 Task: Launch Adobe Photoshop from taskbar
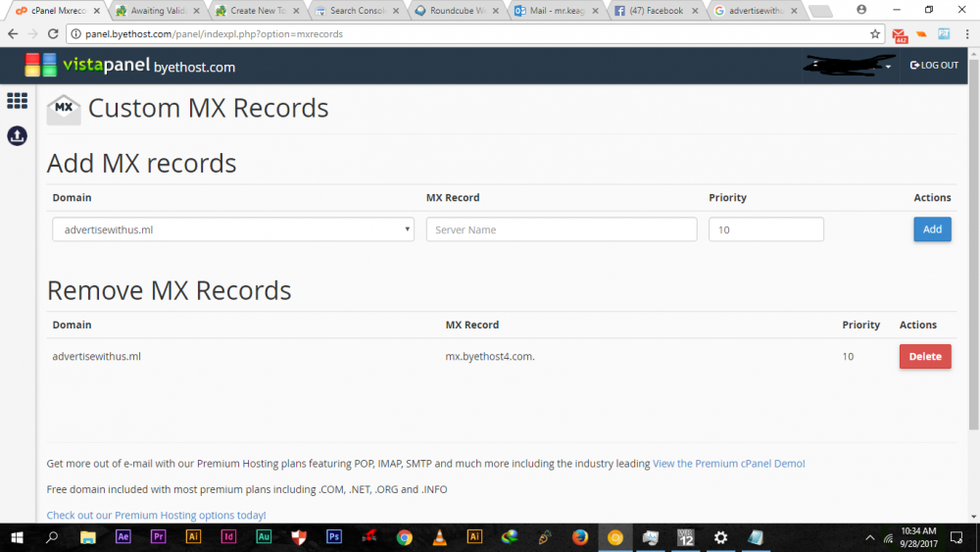(x=334, y=537)
